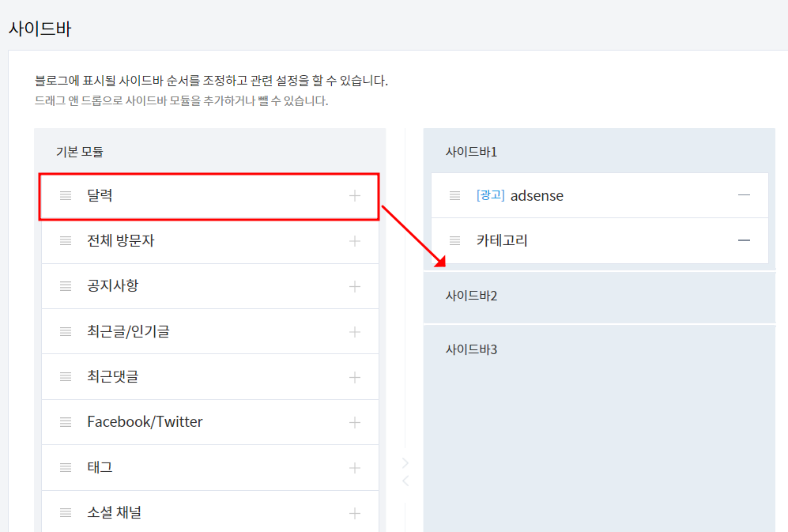
Task: Add the 태그 module with its plus icon
Action: point(355,466)
